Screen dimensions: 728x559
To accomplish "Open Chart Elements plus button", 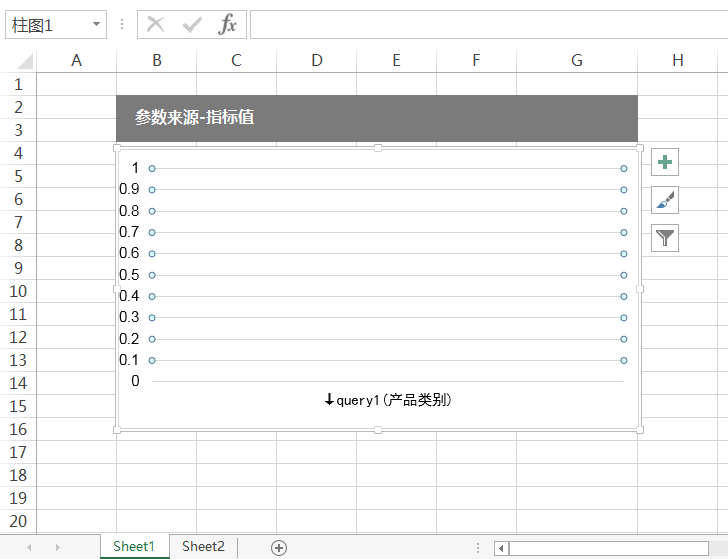I will 665,162.
